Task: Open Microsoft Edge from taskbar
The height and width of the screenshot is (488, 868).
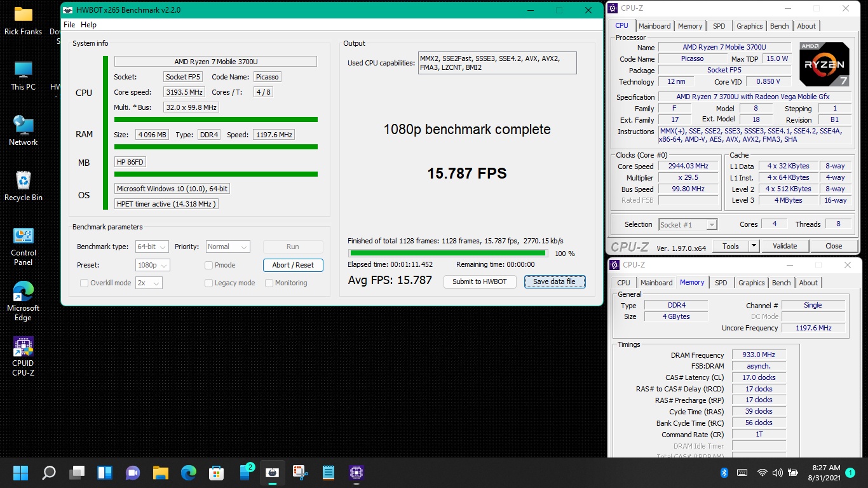Action: 189,473
